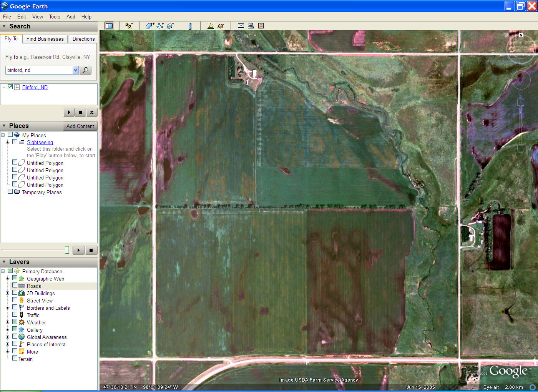
Task: Open the Ruler measurement tool
Action: [190, 26]
